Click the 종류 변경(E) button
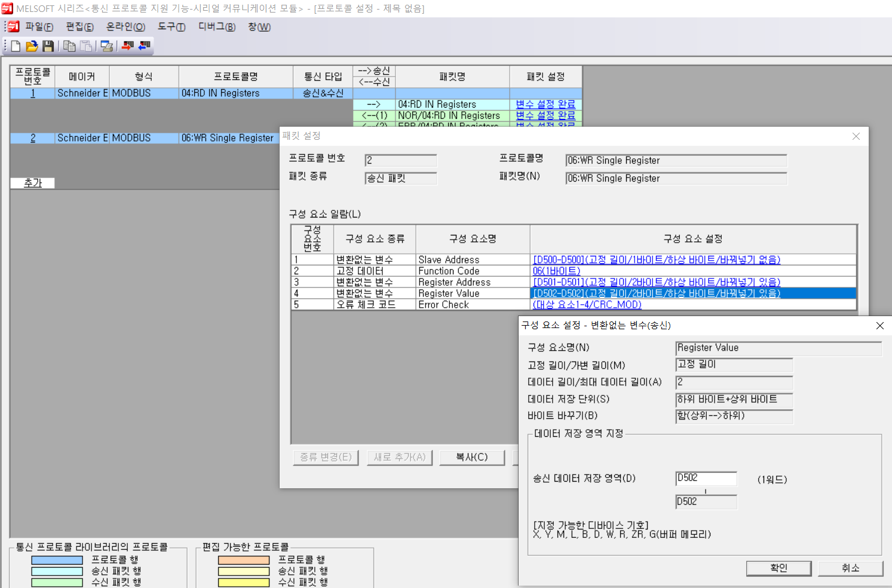Viewport: 892px width, 588px height. coord(326,457)
